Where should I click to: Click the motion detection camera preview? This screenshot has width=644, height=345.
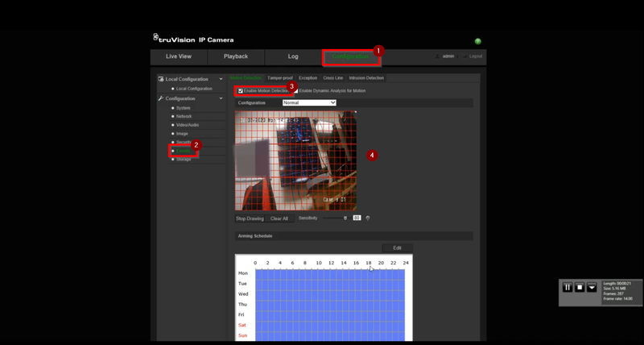click(x=295, y=160)
